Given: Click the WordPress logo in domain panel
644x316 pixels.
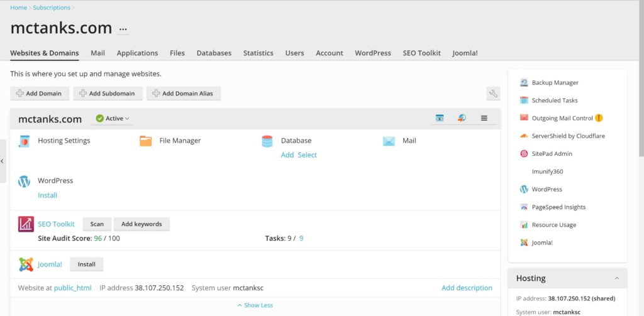Looking at the screenshot, I should (25, 182).
